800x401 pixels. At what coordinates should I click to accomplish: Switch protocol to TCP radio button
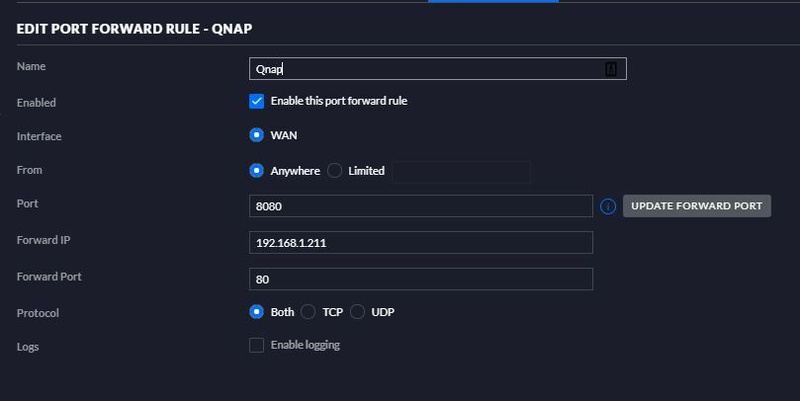pos(308,312)
